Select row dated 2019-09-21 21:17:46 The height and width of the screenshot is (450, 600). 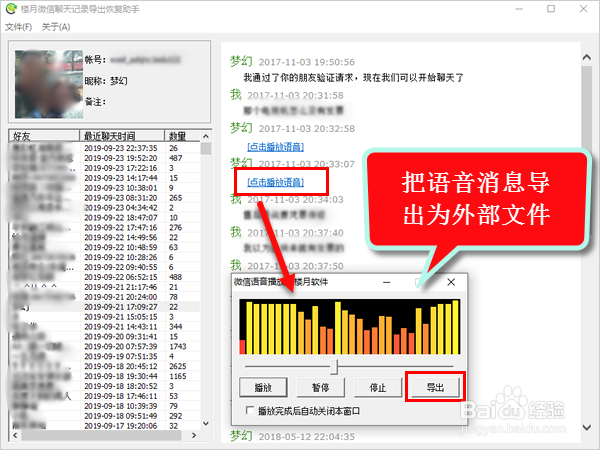(x=104, y=287)
